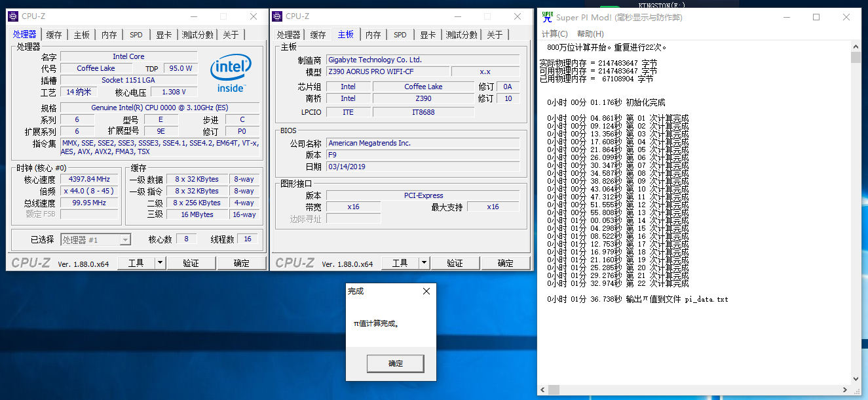Click the 第 22 次计算完成 result line
This screenshot has width=868, height=400.
coord(618,283)
